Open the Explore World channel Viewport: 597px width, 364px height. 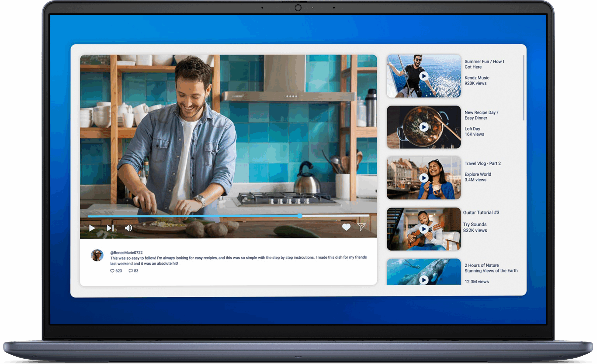pos(478,174)
